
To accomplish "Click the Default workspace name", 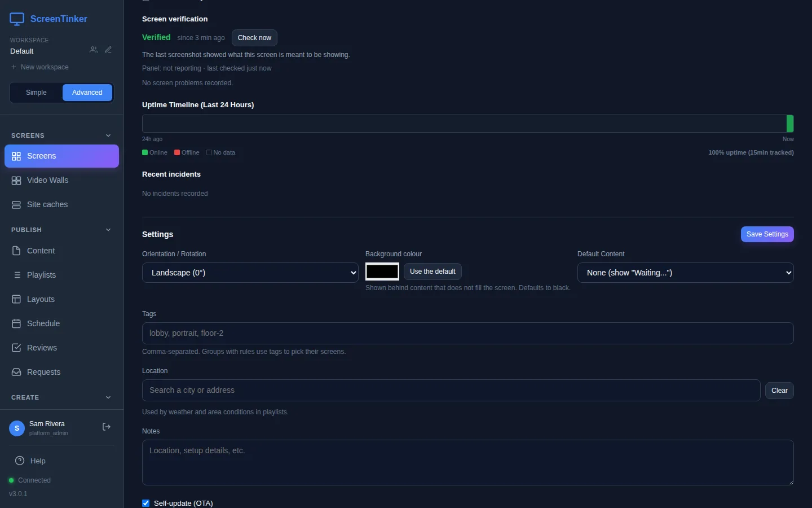I will 22,51.
